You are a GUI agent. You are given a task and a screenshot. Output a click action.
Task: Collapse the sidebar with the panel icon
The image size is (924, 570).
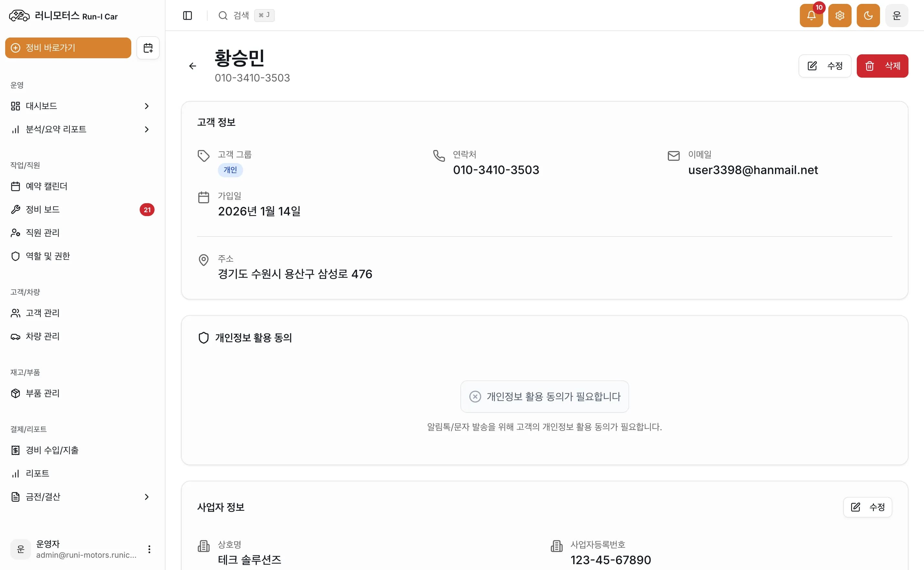[187, 16]
